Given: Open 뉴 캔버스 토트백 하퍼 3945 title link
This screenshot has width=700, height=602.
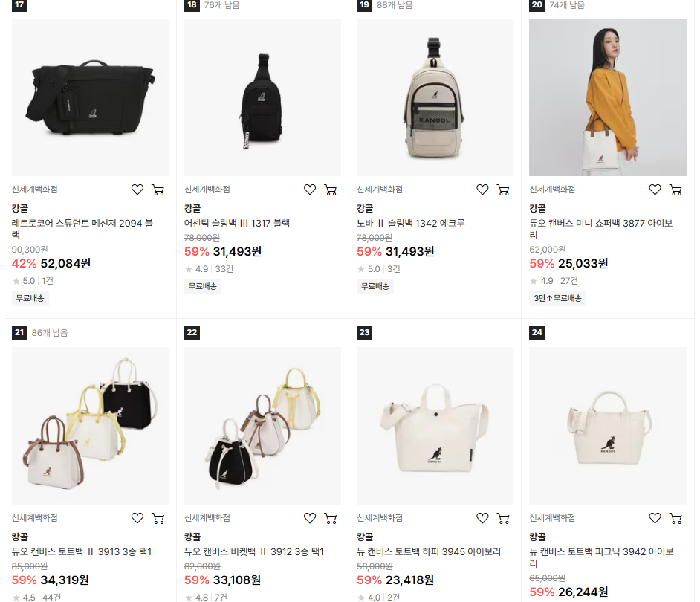Looking at the screenshot, I should pos(429,552).
